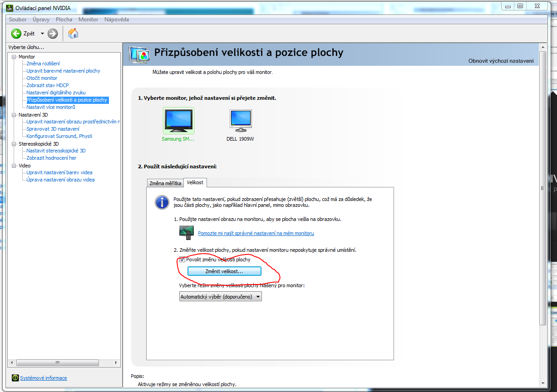
Task: Select the Samsung monitor icon
Action: 178,121
